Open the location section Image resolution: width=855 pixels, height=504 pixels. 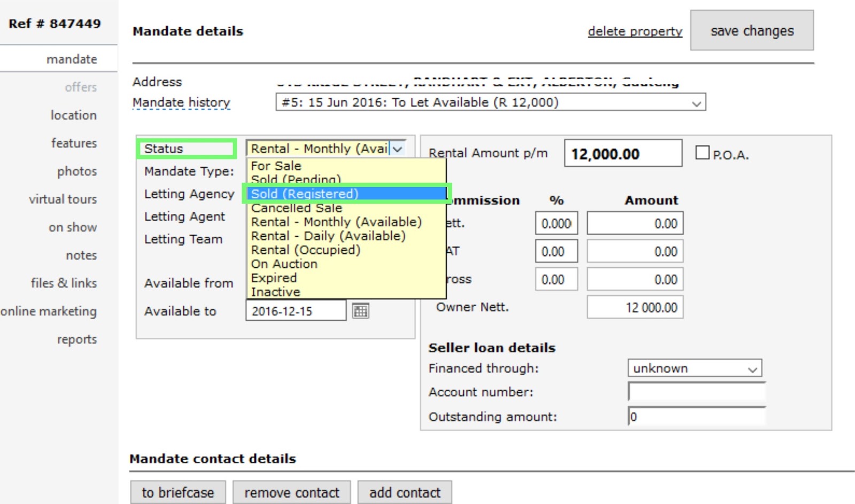pos(73,115)
